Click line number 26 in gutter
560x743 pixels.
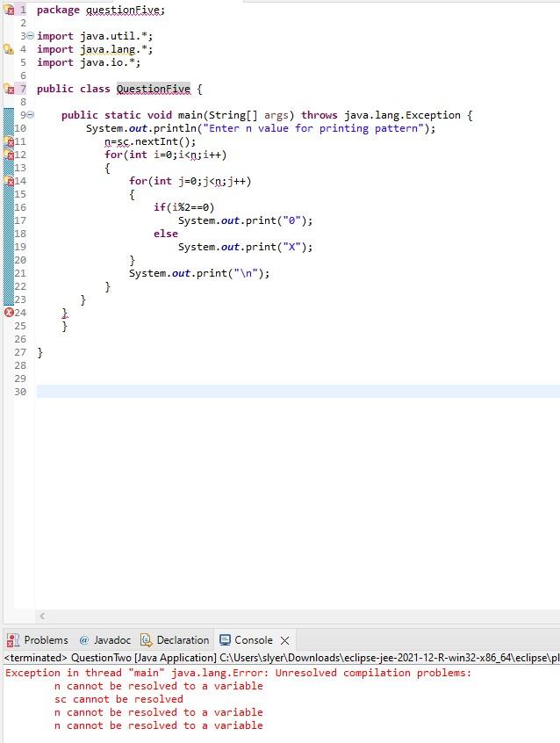coord(20,339)
